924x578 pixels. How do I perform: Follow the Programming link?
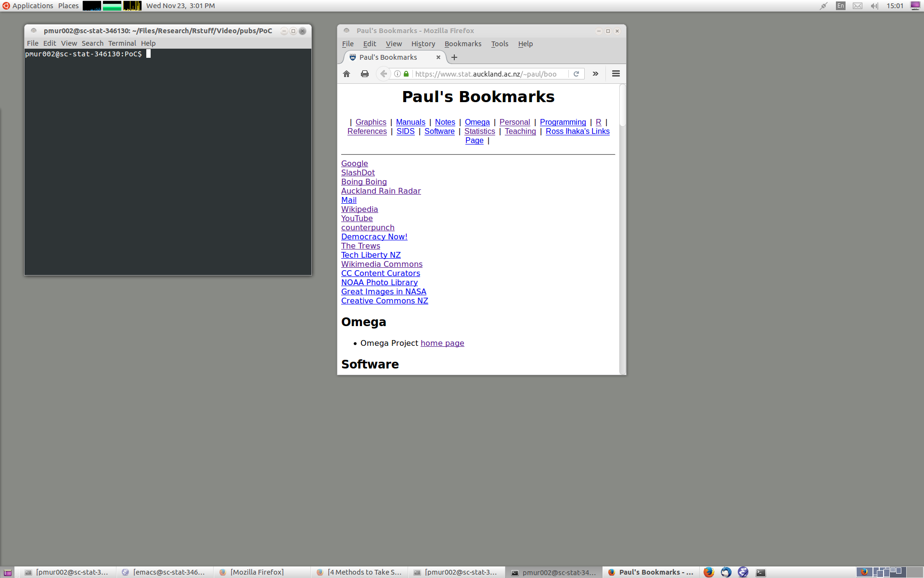[563, 122]
